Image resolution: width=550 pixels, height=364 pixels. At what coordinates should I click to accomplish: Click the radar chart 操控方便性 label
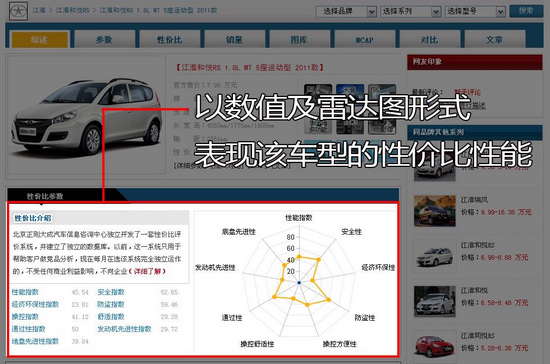tap(340, 344)
